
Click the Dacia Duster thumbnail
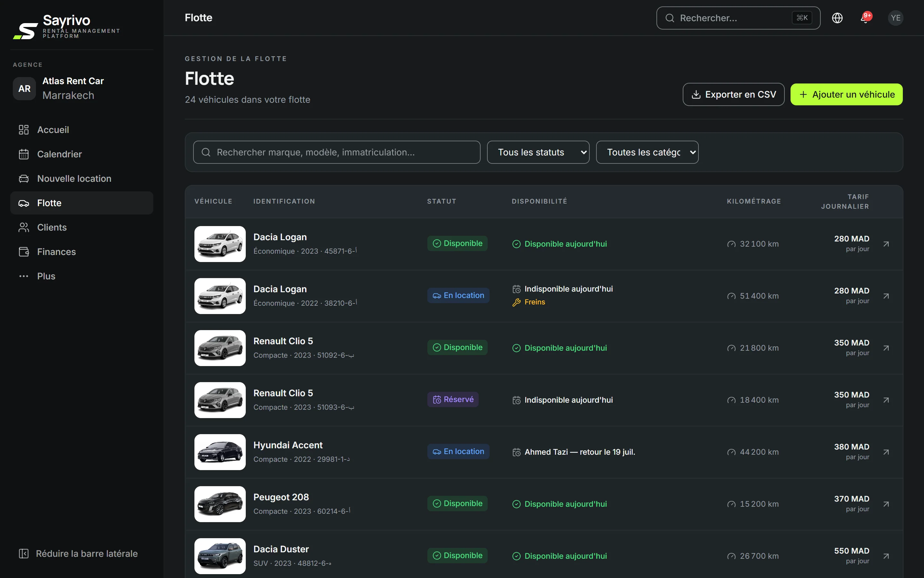click(220, 556)
